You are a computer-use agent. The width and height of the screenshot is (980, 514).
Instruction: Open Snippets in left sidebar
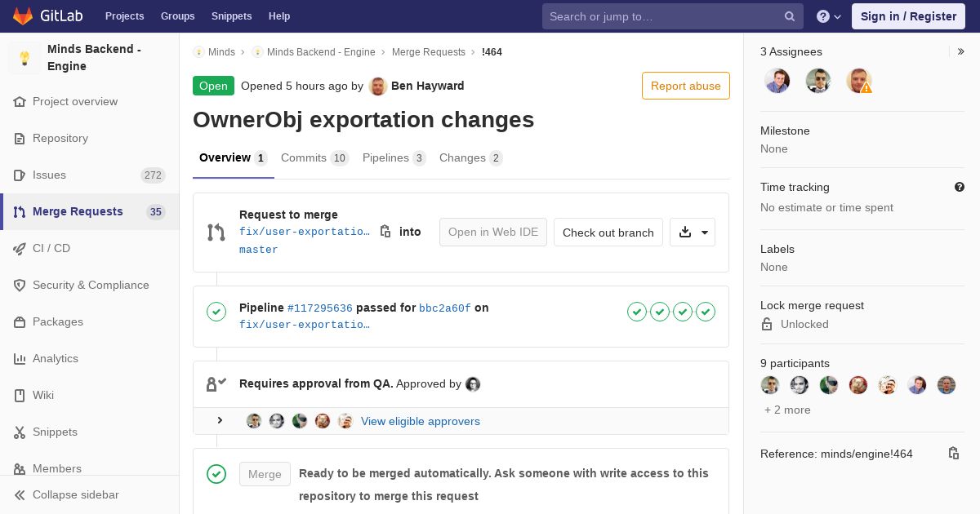pyautogui.click(x=55, y=432)
